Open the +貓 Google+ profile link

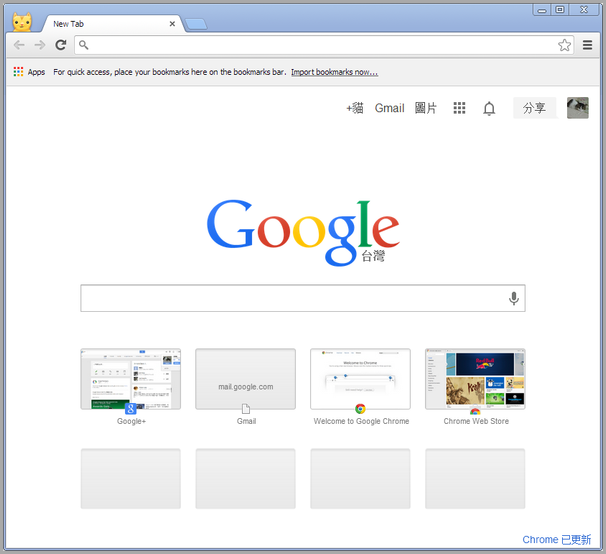click(x=354, y=108)
